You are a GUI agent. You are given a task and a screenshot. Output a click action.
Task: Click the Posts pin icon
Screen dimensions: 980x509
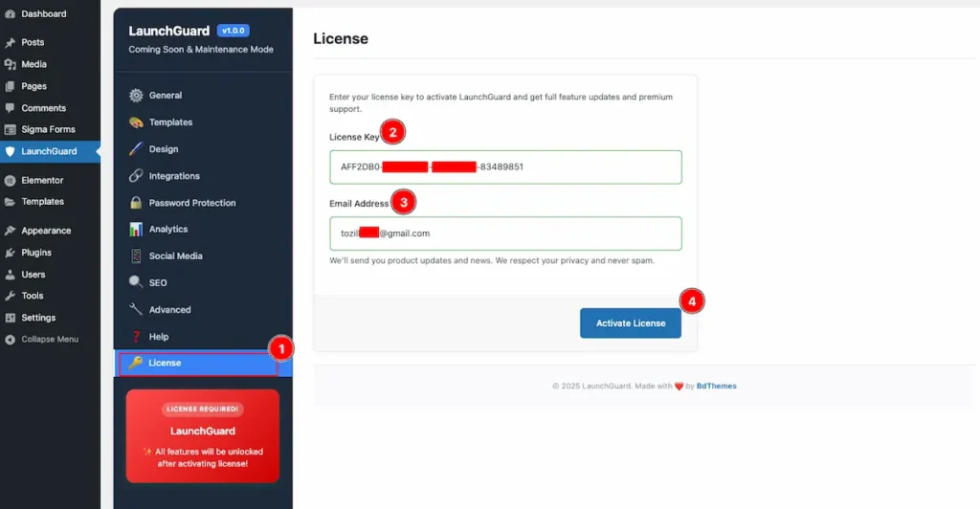point(10,42)
